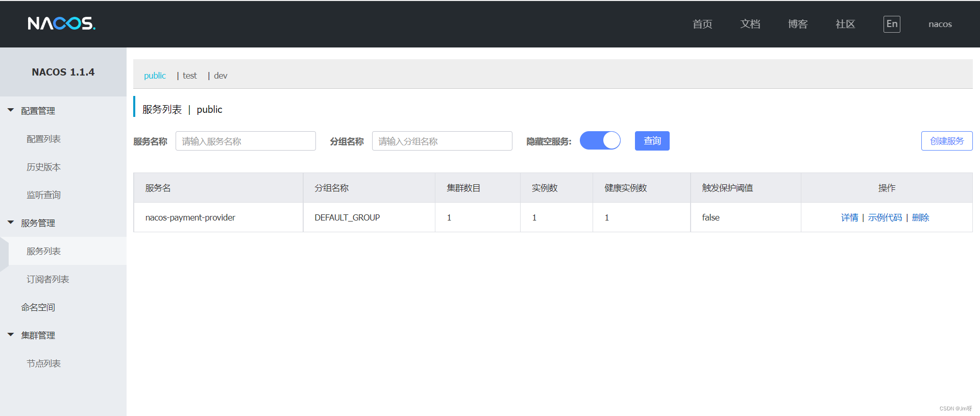Open 社区 in top navigation

point(845,24)
